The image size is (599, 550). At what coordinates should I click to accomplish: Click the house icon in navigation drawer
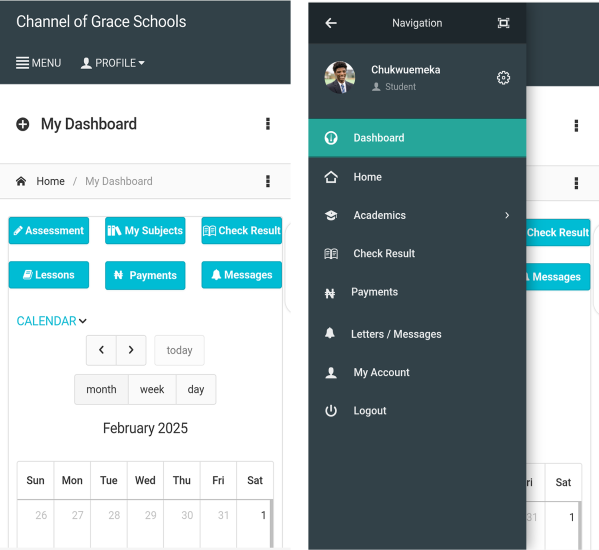(331, 177)
